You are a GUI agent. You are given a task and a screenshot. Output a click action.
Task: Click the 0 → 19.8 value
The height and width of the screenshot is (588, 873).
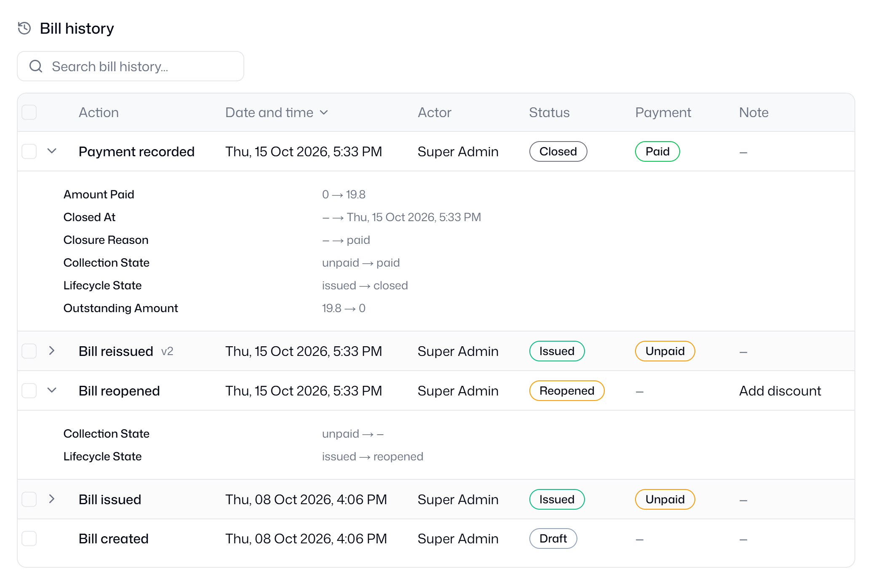344,194
